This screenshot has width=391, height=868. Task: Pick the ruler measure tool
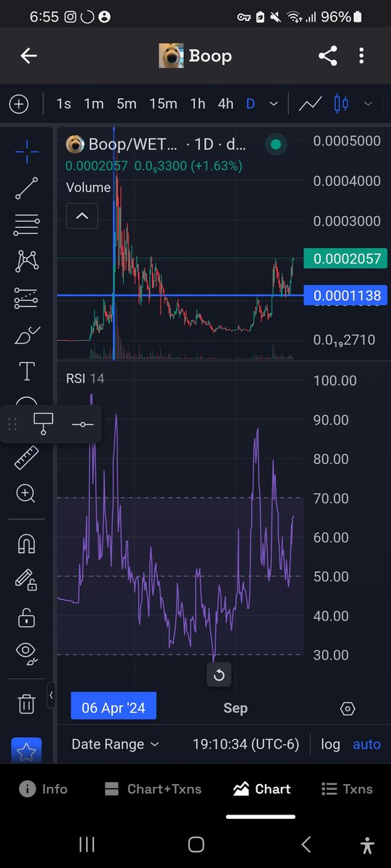click(x=27, y=457)
